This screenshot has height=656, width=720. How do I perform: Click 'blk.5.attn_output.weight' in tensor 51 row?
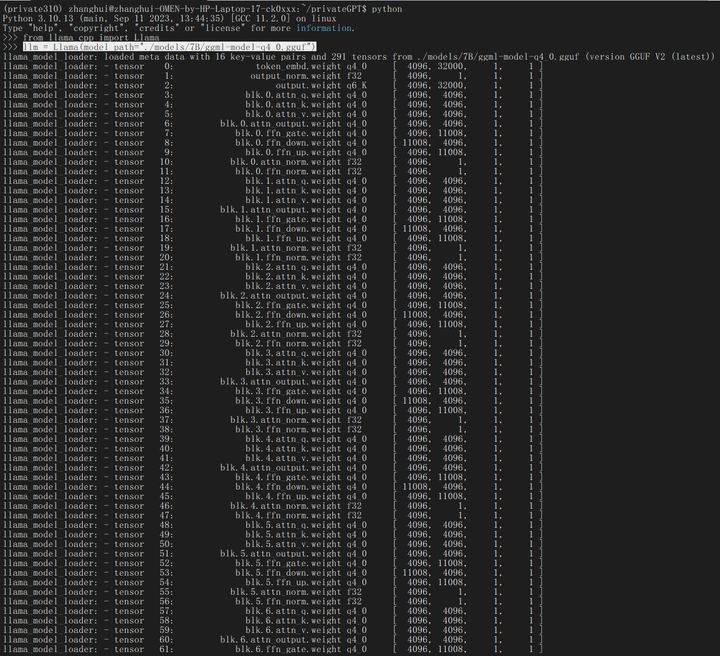tap(281, 554)
